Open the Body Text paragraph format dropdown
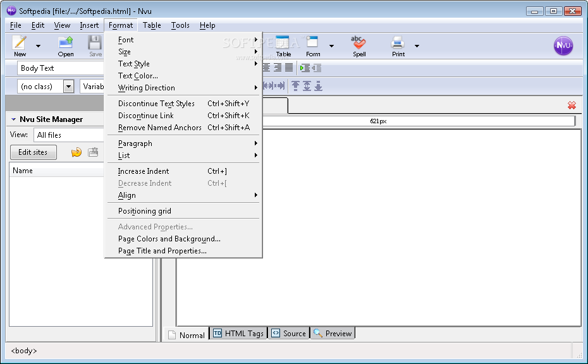The width and height of the screenshot is (588, 364). (x=60, y=68)
